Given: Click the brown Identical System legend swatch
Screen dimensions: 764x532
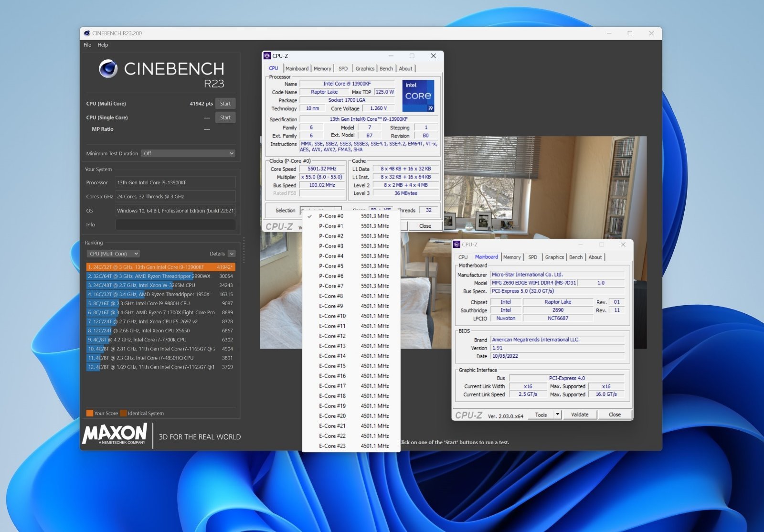Looking at the screenshot, I should point(123,413).
